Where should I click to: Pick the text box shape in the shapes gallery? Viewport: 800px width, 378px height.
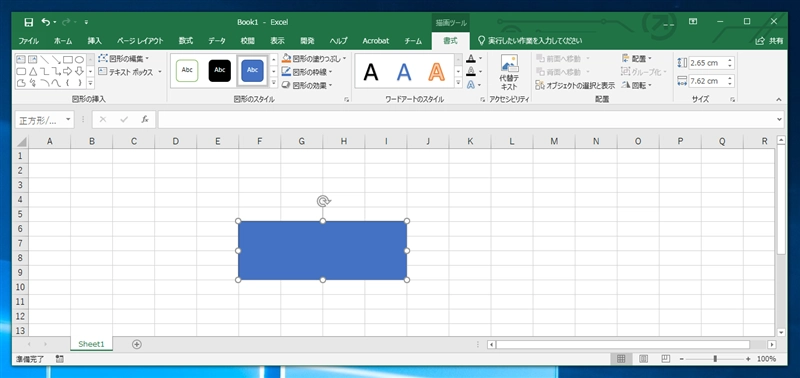pyautogui.click(x=21, y=60)
